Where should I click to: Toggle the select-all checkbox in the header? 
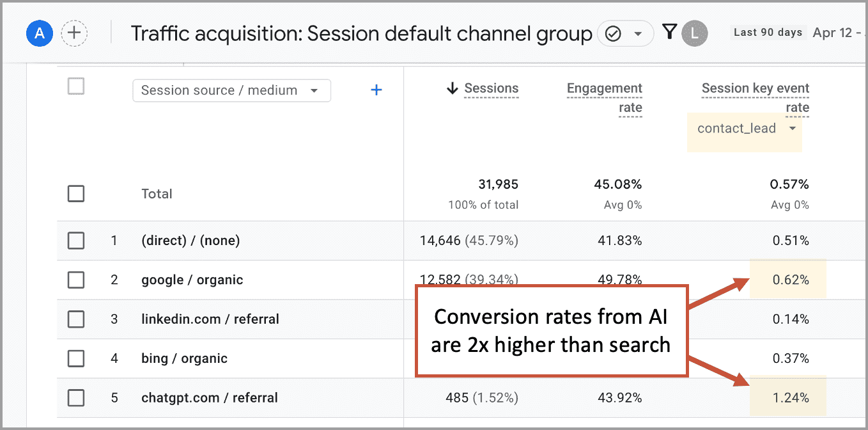tap(76, 86)
